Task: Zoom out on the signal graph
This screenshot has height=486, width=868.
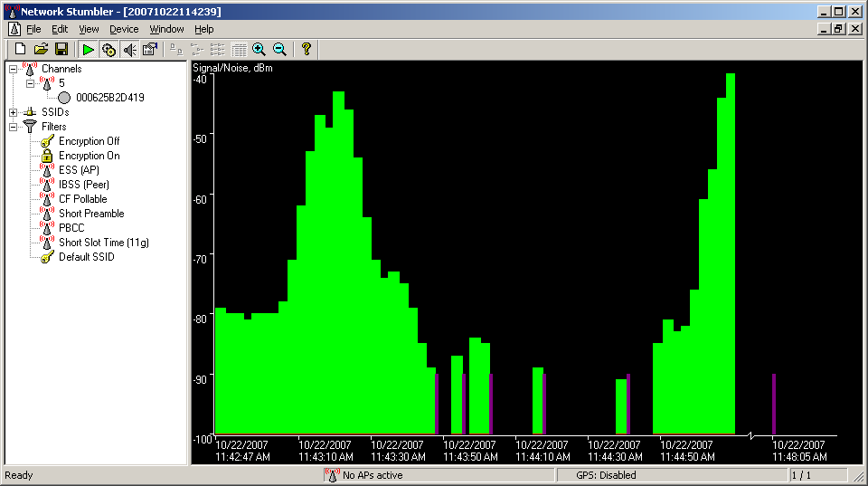Action: point(280,49)
